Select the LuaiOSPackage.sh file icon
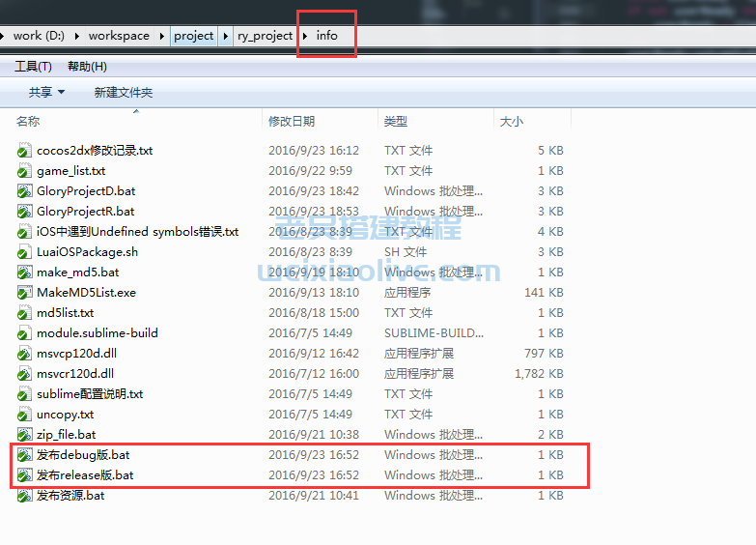The image size is (756, 545). [24, 252]
